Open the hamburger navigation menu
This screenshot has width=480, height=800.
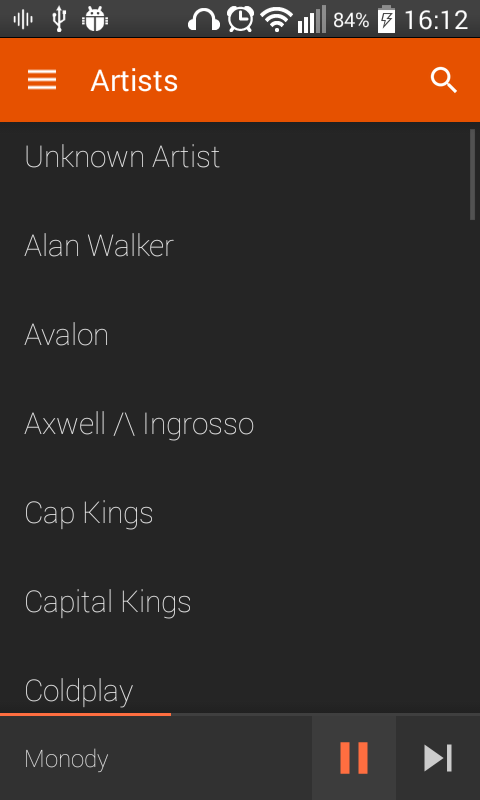coord(42,80)
